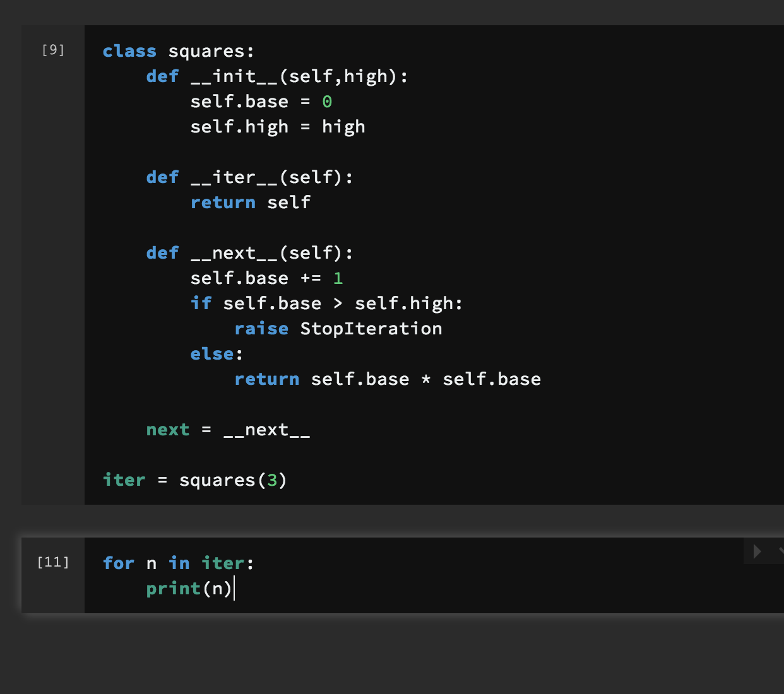
Task: Place cursor in the 'print(n)' line
Action: [x=189, y=589]
